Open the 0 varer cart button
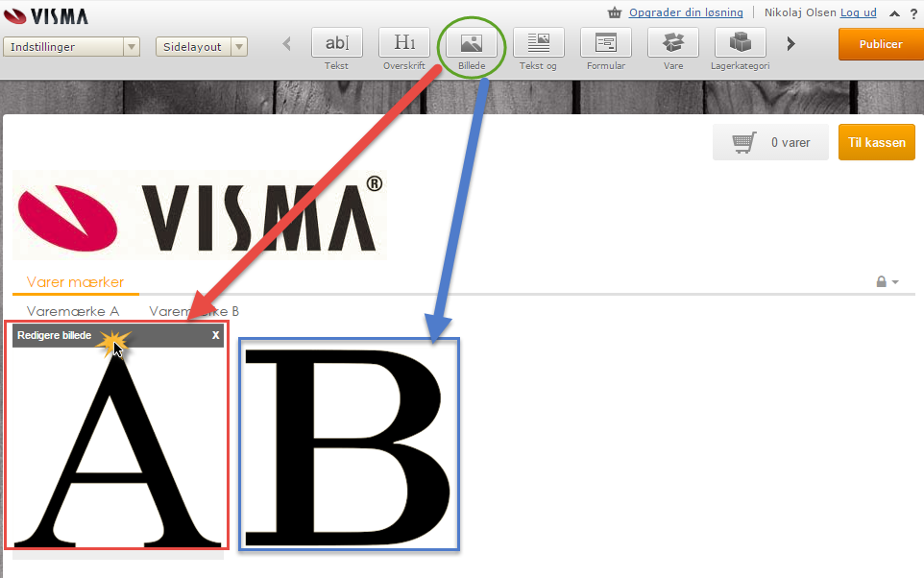 pyautogui.click(x=770, y=142)
